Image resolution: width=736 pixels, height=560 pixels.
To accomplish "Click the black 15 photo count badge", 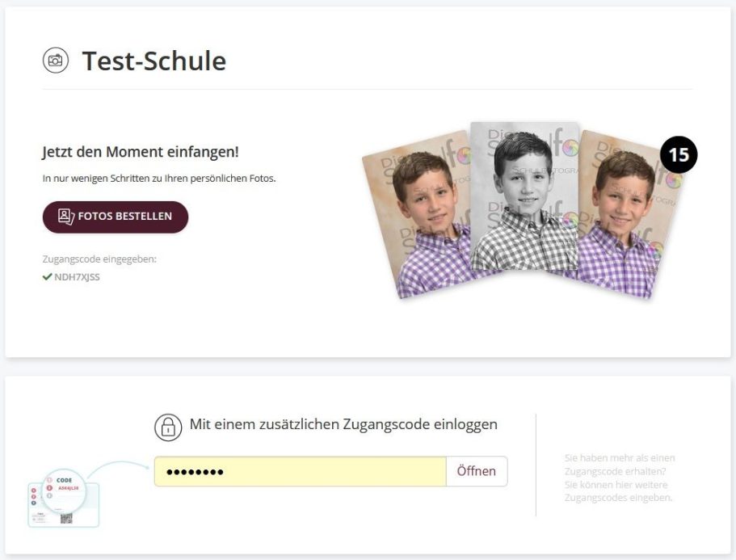I will coord(679,155).
